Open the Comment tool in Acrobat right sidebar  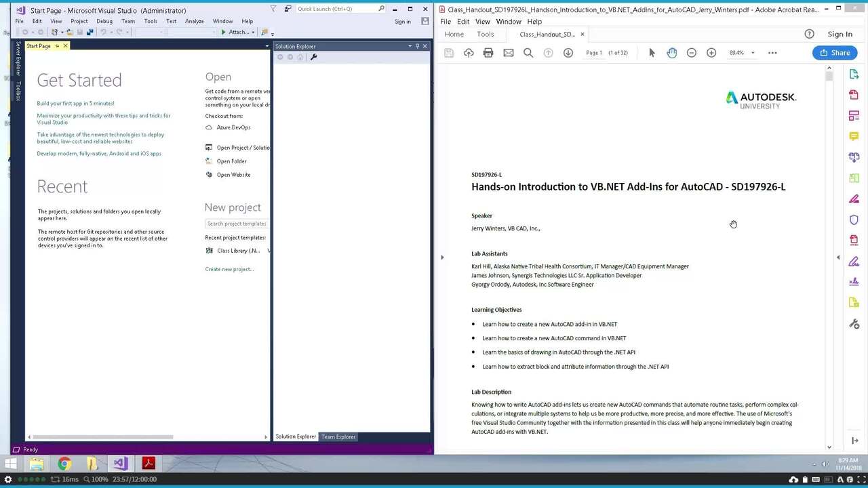point(854,136)
